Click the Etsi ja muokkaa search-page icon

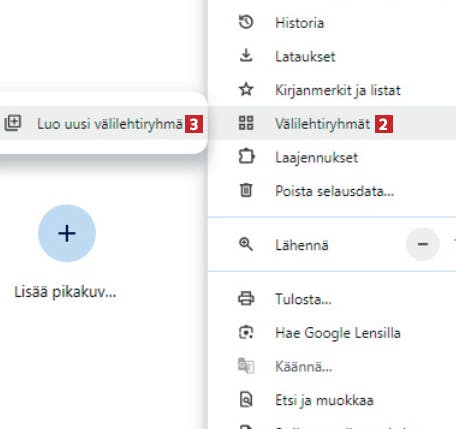coord(246,399)
